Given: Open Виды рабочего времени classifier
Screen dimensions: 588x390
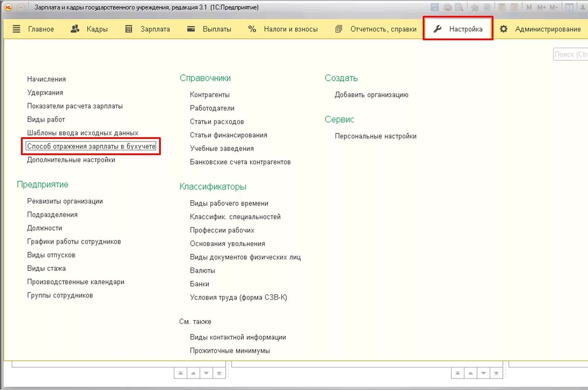Looking at the screenshot, I should 229,203.
